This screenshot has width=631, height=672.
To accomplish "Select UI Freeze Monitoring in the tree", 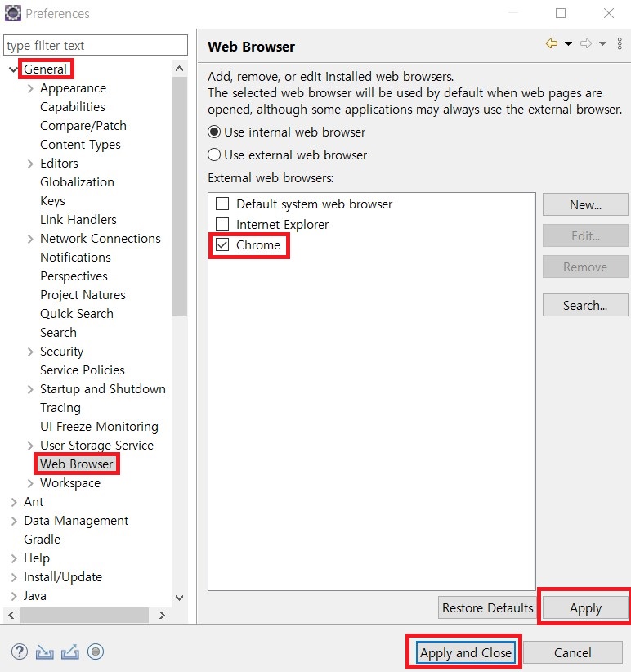I will pyautogui.click(x=100, y=427).
